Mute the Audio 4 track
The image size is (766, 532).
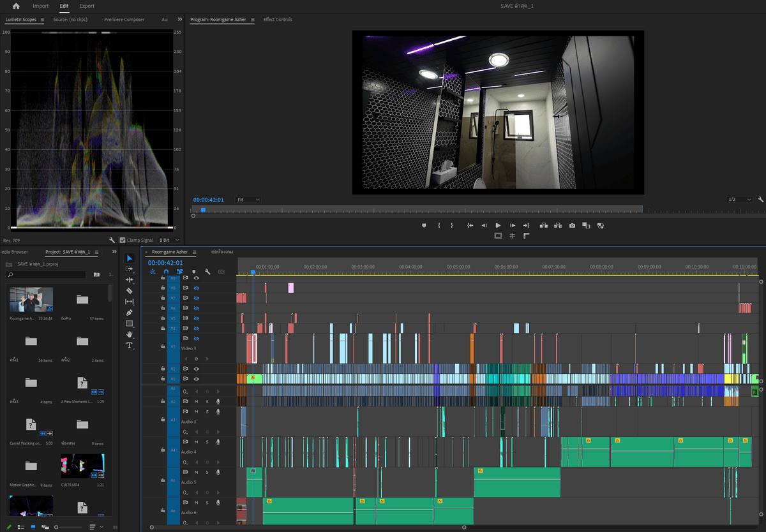(196, 442)
